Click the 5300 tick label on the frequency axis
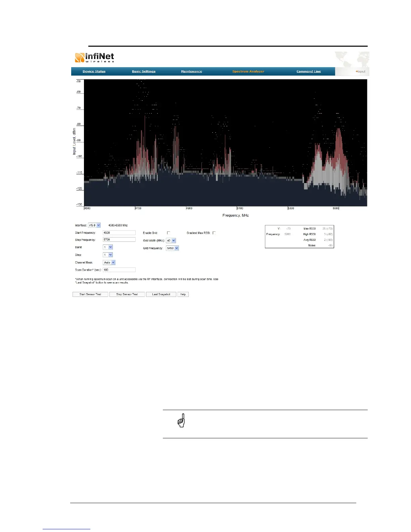The height and width of the screenshot is (532, 411). [291, 209]
